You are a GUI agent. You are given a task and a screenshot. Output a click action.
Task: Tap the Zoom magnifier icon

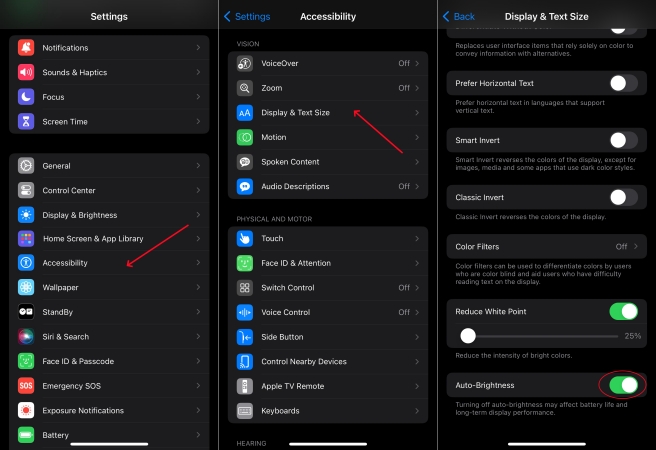[x=245, y=88]
